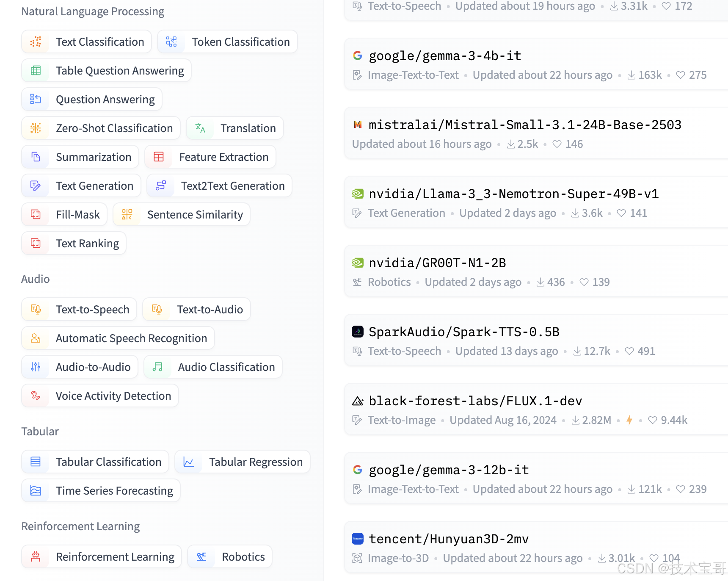Click the Image-to-3D tag text
728x581 pixels.
398,558
